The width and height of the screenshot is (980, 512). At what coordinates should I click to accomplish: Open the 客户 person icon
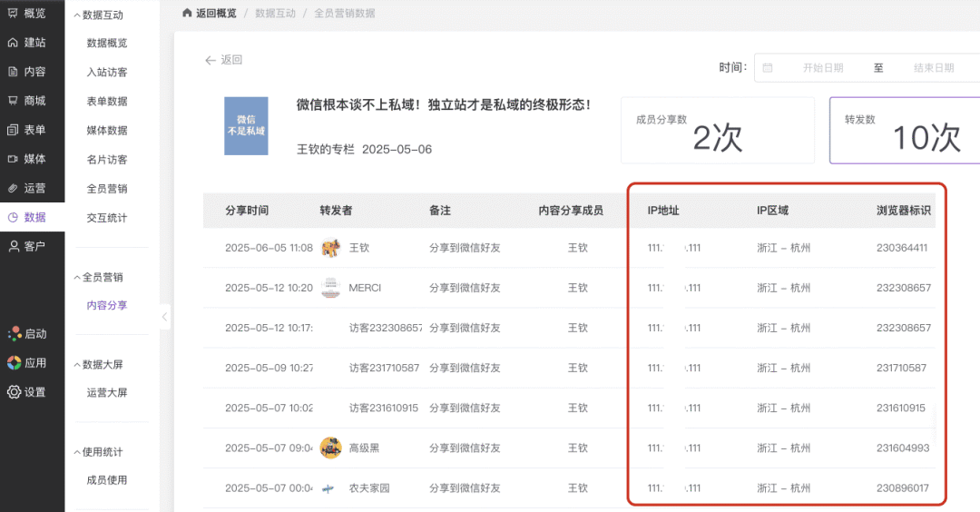coord(13,246)
